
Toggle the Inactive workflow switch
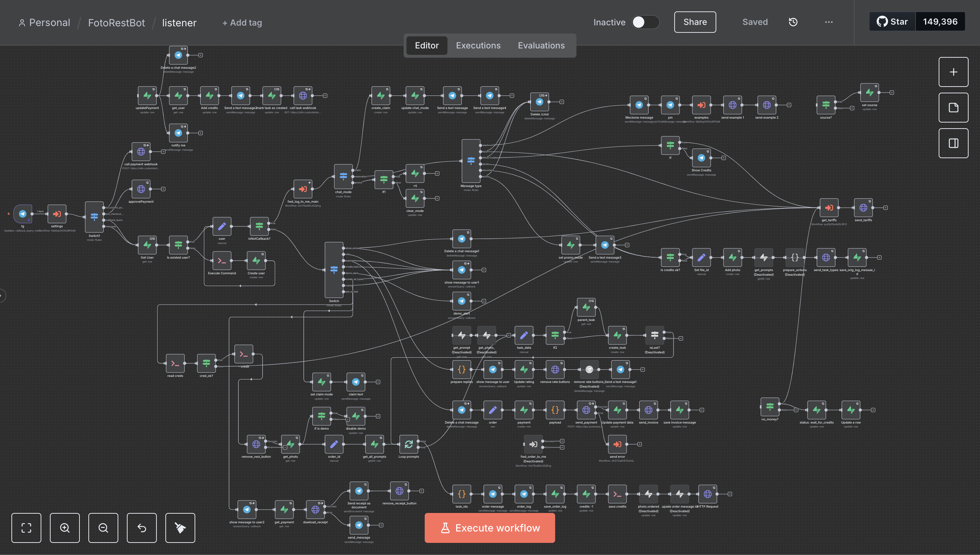645,22
